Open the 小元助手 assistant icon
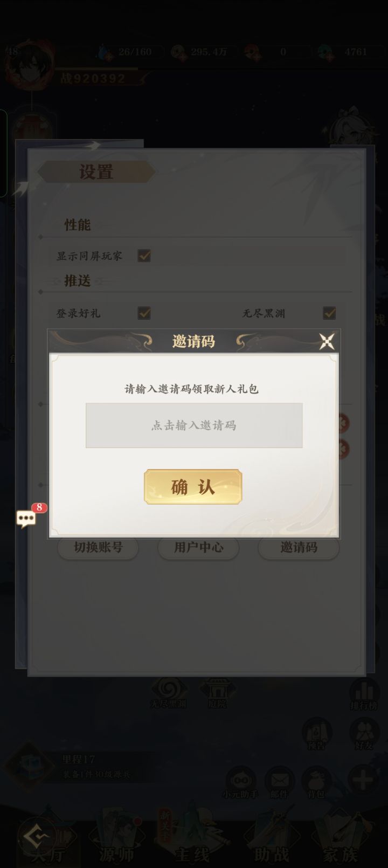Image resolution: width=388 pixels, height=868 pixels. pyautogui.click(x=240, y=783)
